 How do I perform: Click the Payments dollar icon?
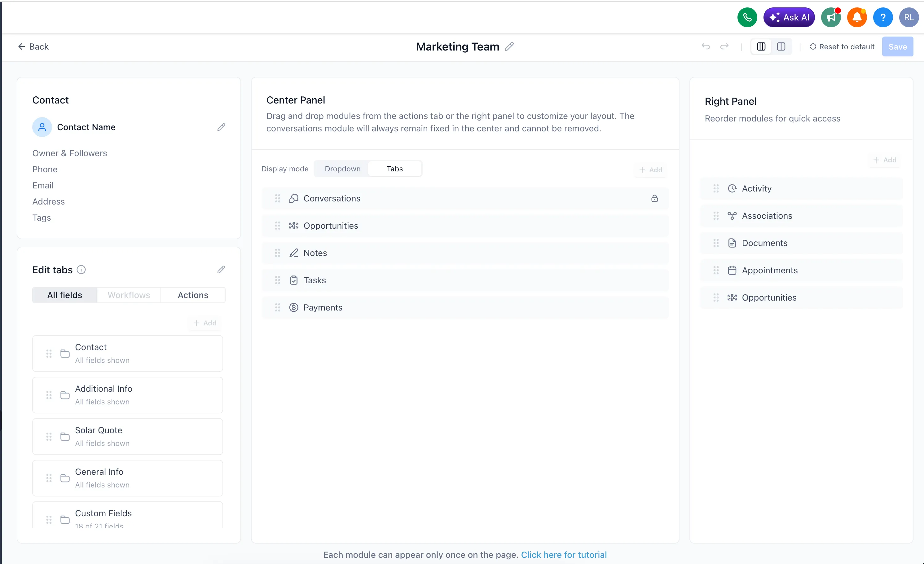click(294, 307)
